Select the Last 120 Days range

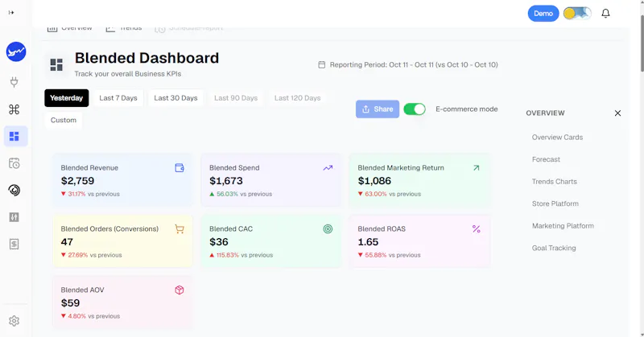pyautogui.click(x=297, y=98)
